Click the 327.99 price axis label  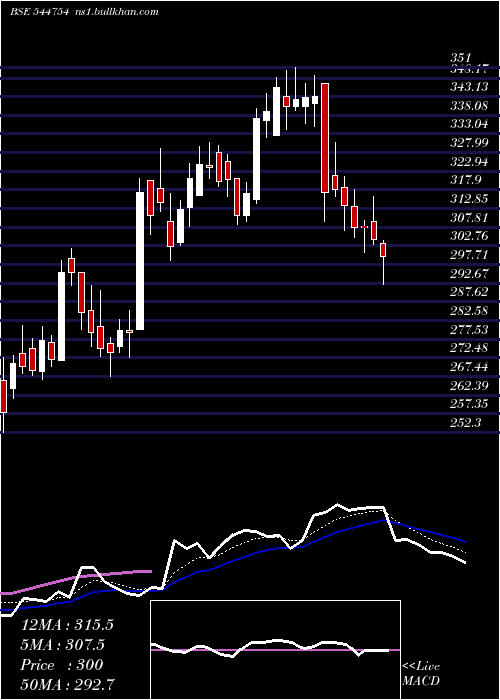[469, 143]
